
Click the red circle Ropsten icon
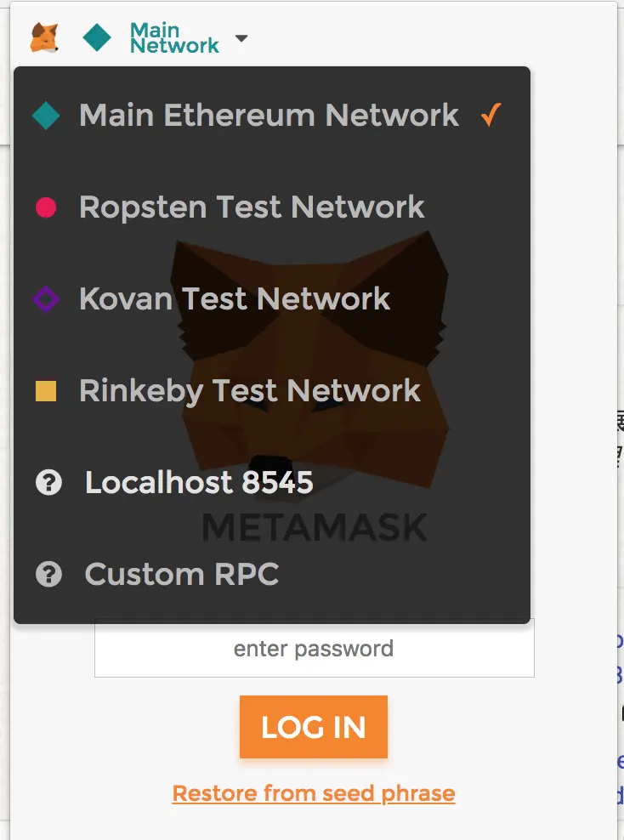click(x=46, y=207)
